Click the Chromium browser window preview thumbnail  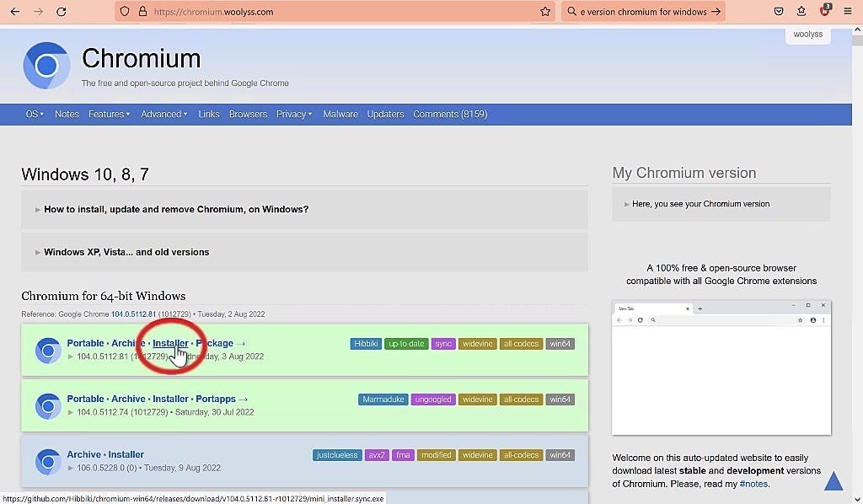721,367
